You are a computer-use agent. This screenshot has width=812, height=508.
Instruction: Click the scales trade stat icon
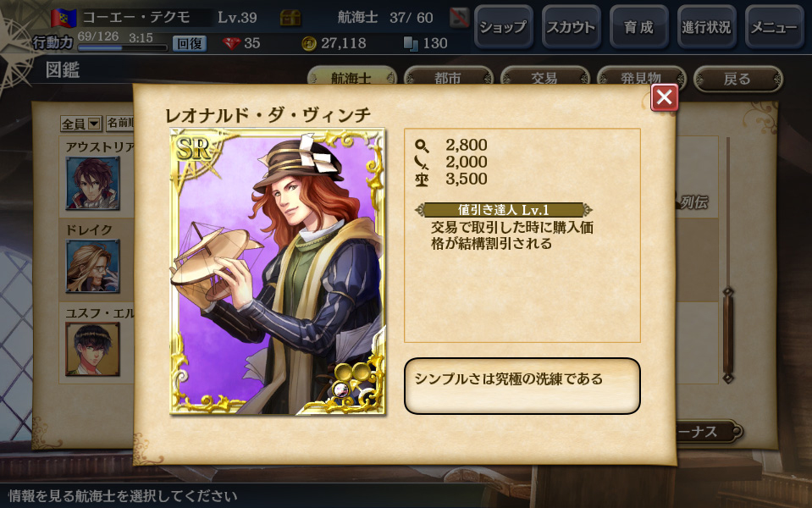[x=422, y=179]
